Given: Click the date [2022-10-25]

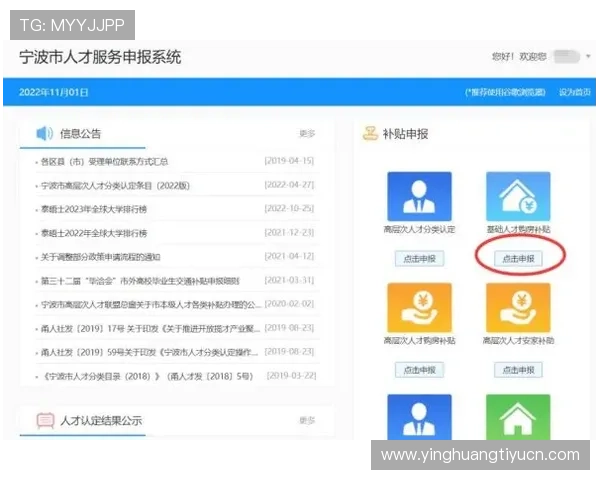Looking at the screenshot, I should (289, 209).
